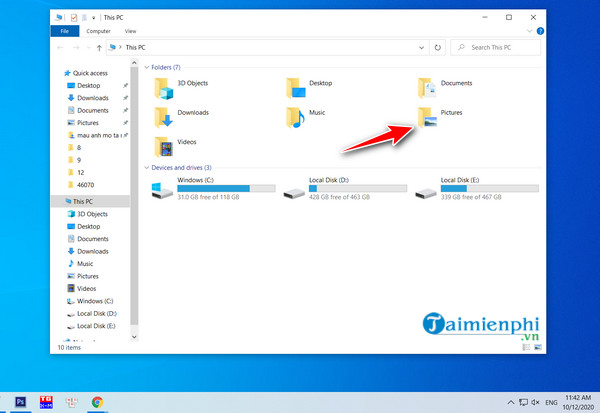The image size is (600, 413).
Task: Click the Local Disk (E:) capacity bar
Action: (x=490, y=188)
